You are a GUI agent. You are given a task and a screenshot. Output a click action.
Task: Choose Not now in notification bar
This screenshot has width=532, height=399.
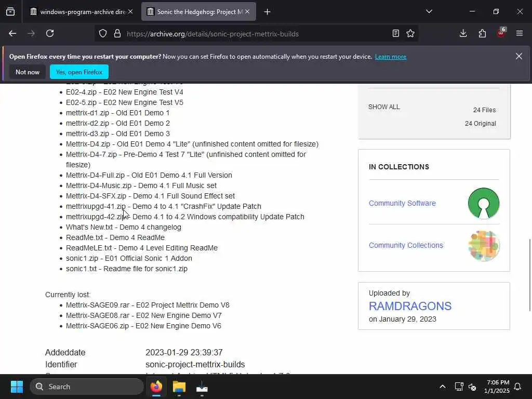click(x=28, y=72)
